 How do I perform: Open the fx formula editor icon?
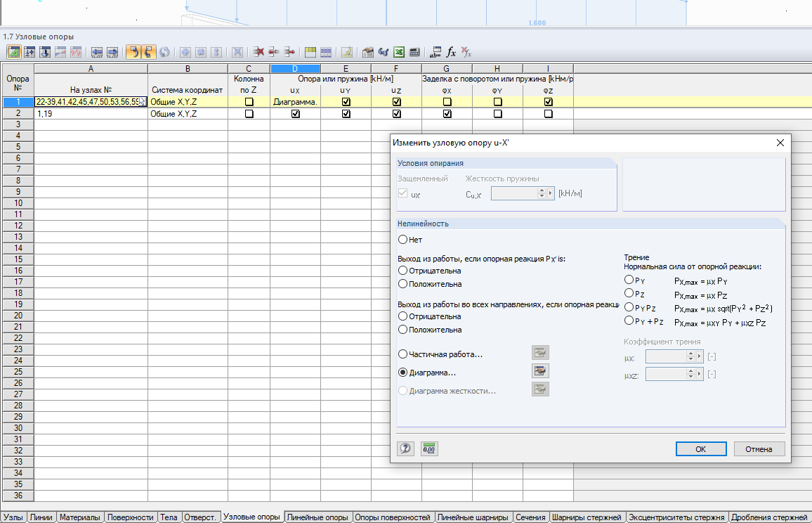451,52
